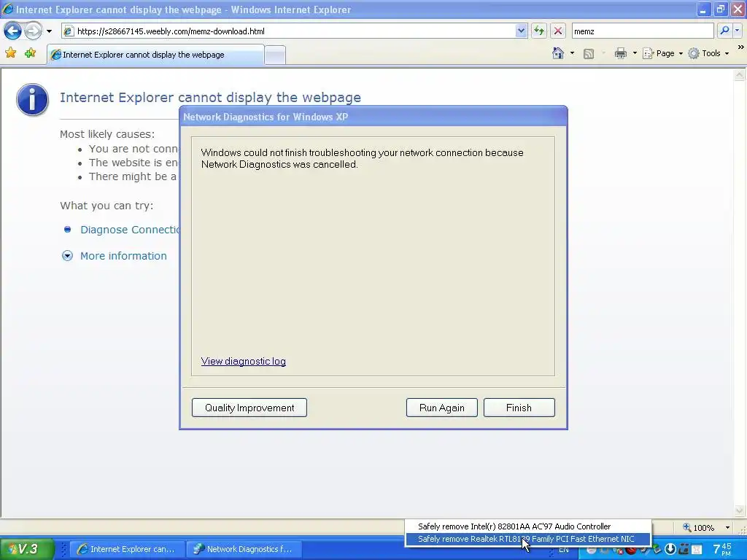747x560 pixels.
Task: Click the Home house icon
Action: coord(558,53)
